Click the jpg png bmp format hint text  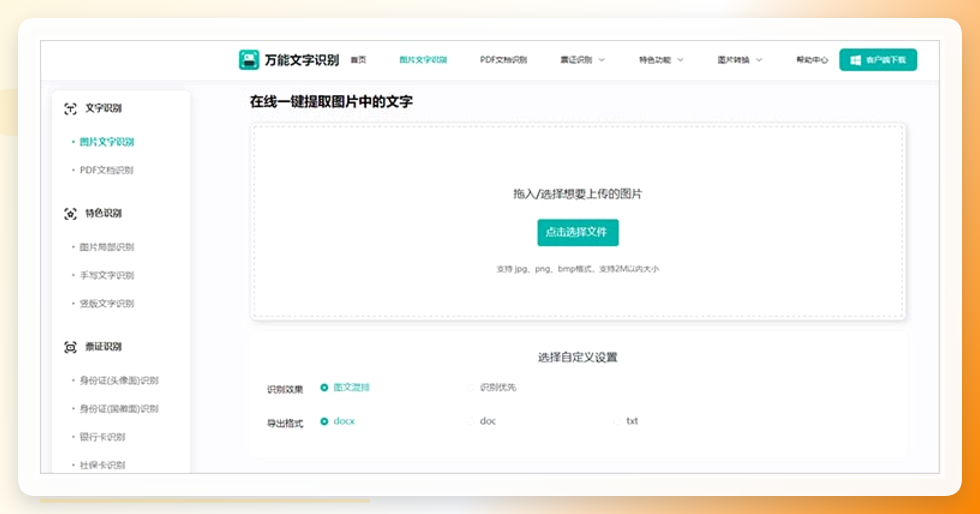pyautogui.click(x=578, y=269)
